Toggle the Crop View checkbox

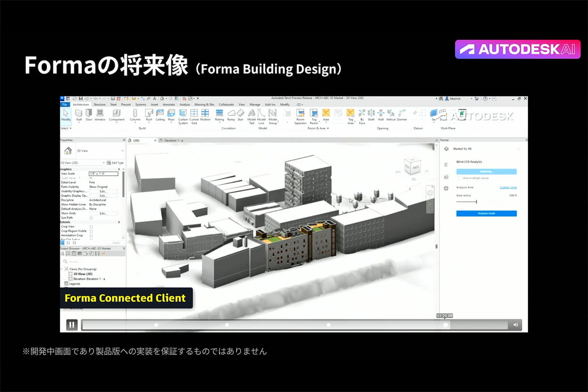(91, 226)
